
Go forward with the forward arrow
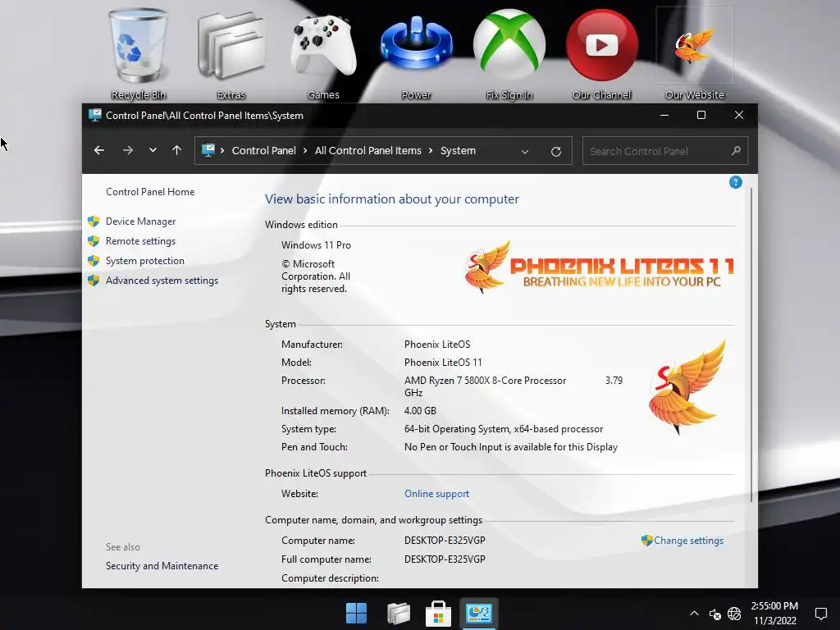[127, 151]
